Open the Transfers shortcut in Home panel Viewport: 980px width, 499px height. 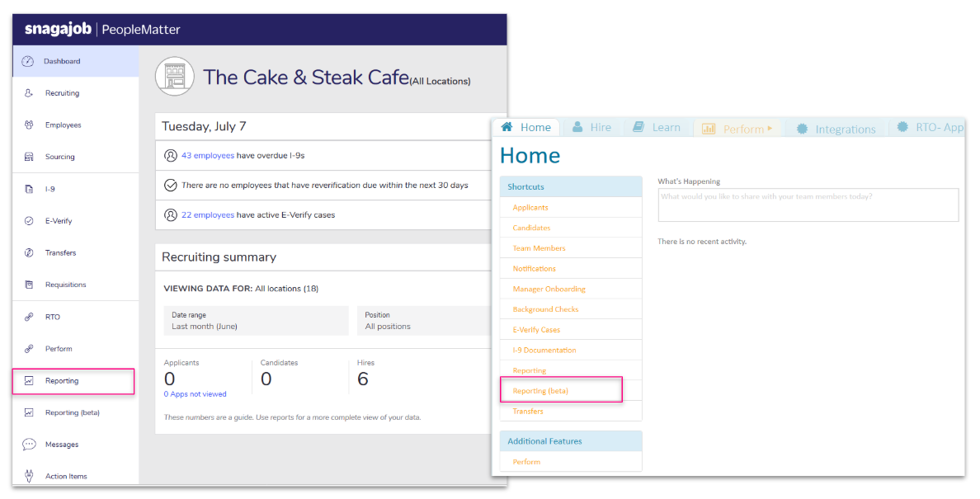(x=527, y=411)
